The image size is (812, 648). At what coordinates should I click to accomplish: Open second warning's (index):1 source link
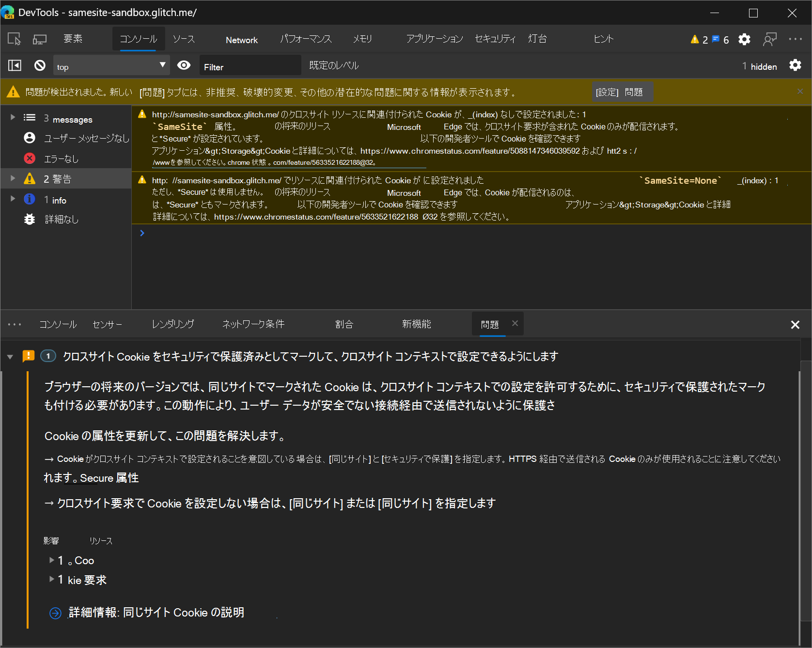tap(758, 181)
